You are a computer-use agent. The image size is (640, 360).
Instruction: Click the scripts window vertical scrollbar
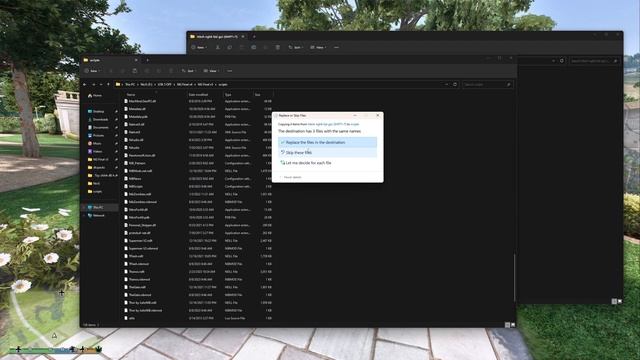point(515,278)
